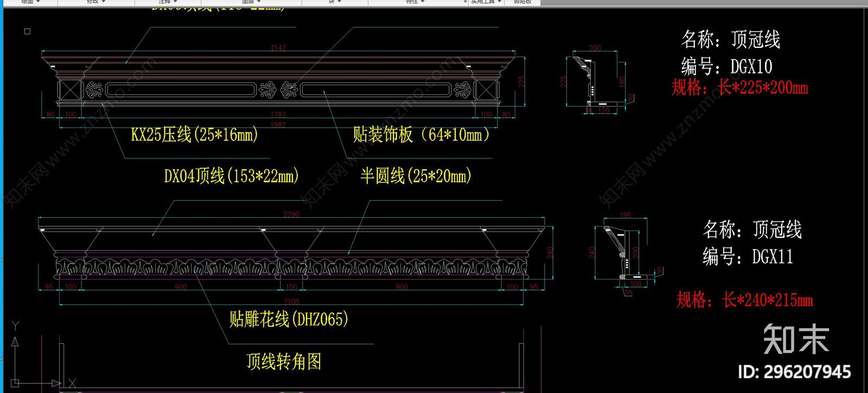868x393 pixels.
Task: Click the DGX10 cornice section profile drawing
Action: [596, 82]
